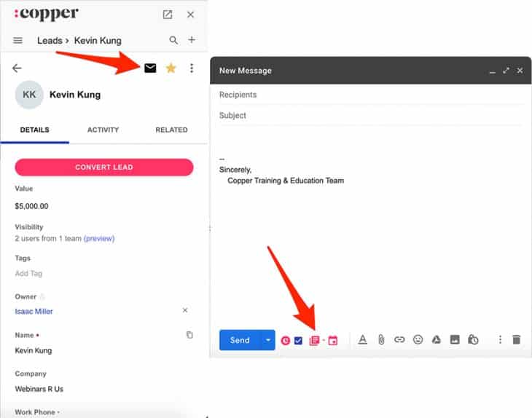The height and width of the screenshot is (418, 532).
Task: Attach files with the paperclip icon
Action: coord(381,339)
